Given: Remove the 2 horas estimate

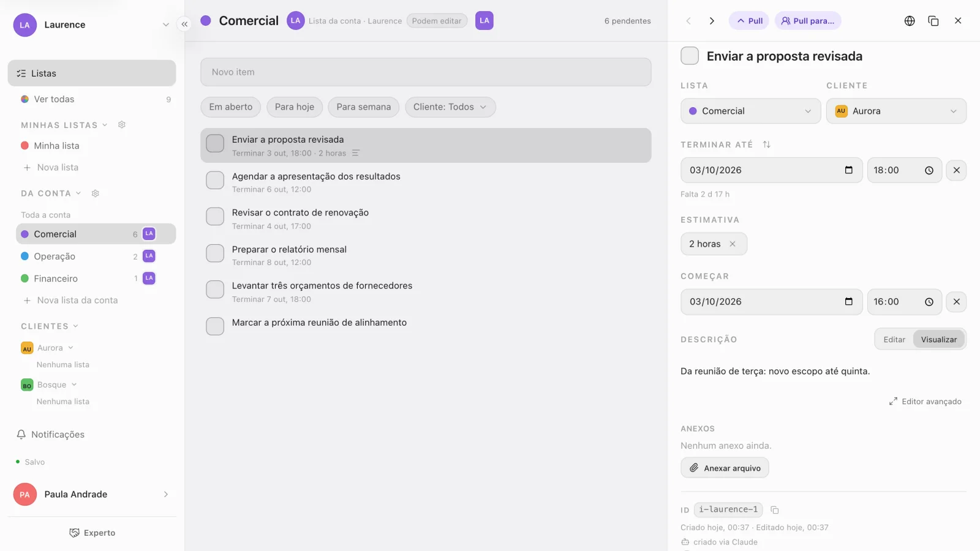Looking at the screenshot, I should [x=733, y=244].
